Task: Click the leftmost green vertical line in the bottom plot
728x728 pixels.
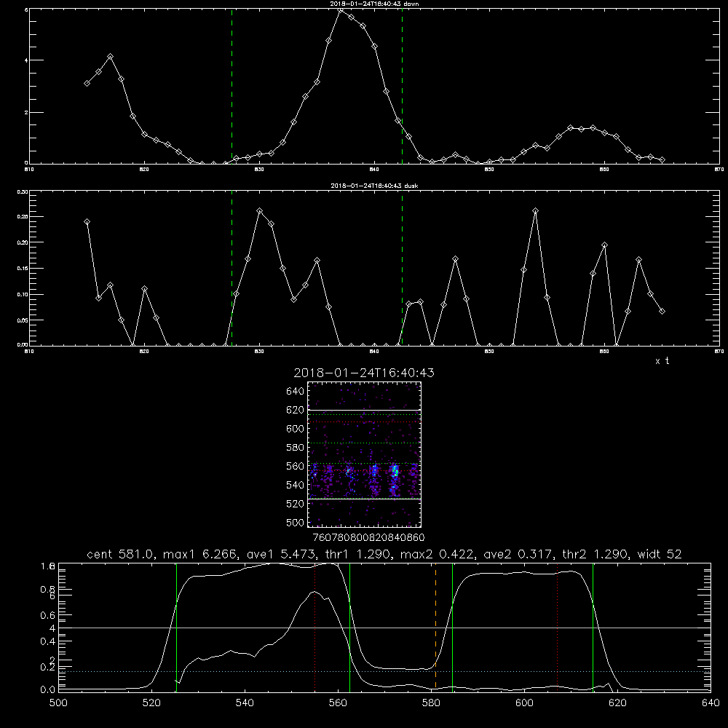Action: [176, 628]
